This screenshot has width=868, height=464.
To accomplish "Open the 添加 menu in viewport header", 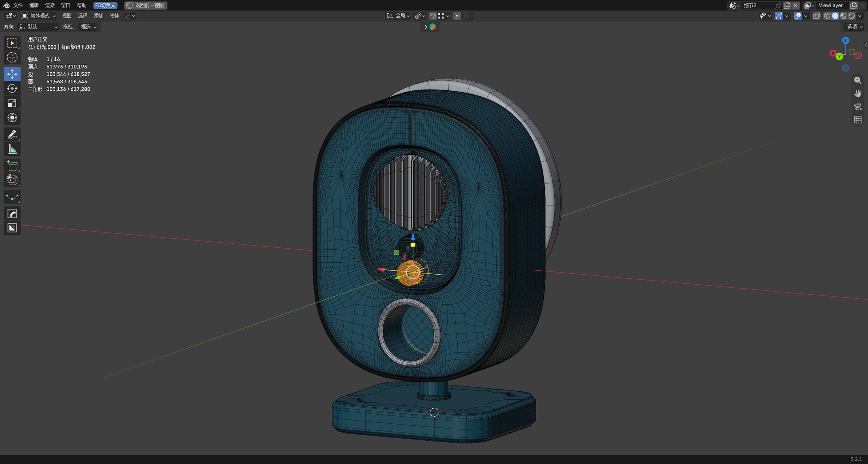I will 99,16.
